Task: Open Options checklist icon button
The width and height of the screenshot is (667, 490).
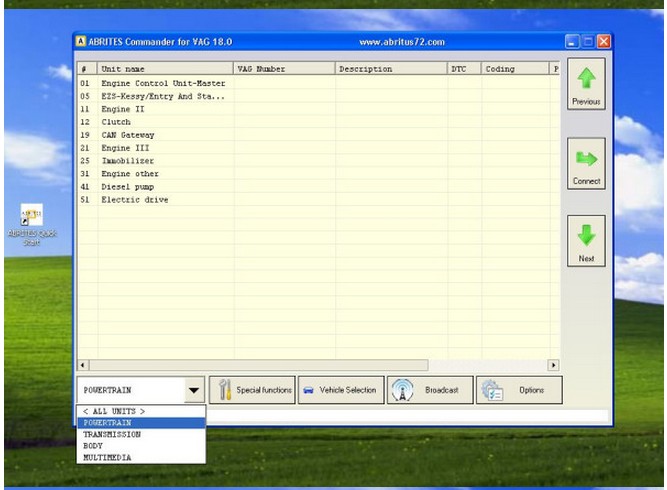Action: tap(491, 390)
